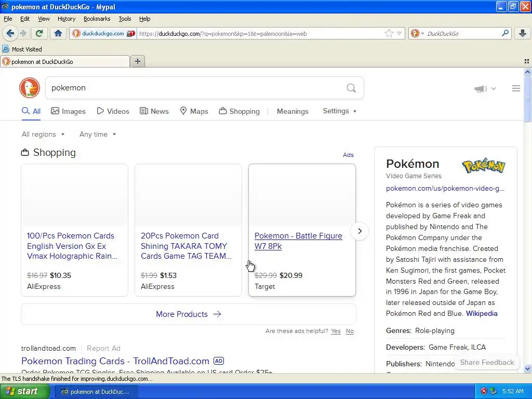This screenshot has height=399, width=532.
Task: Click the Pokémon logo in the info panel
Action: pos(484,166)
